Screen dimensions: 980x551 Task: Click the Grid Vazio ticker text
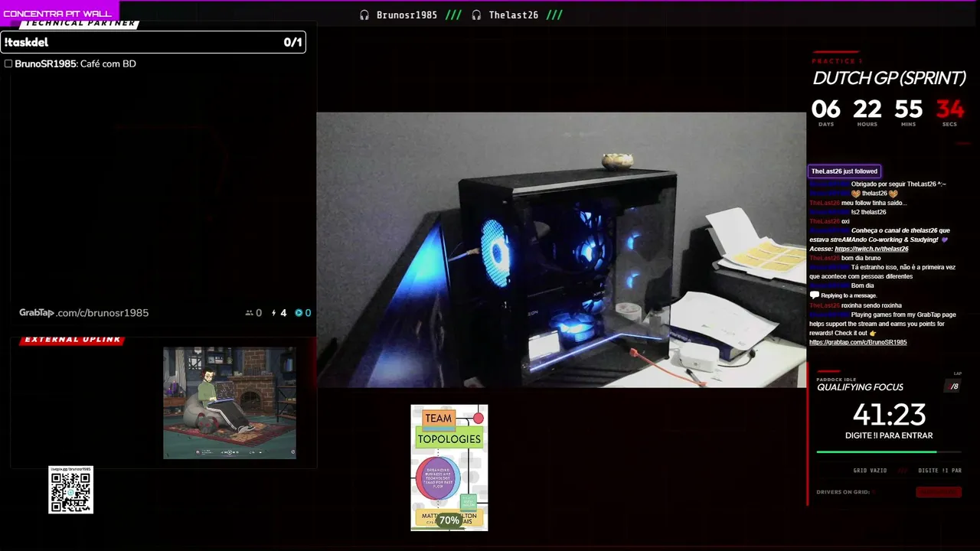(870, 471)
